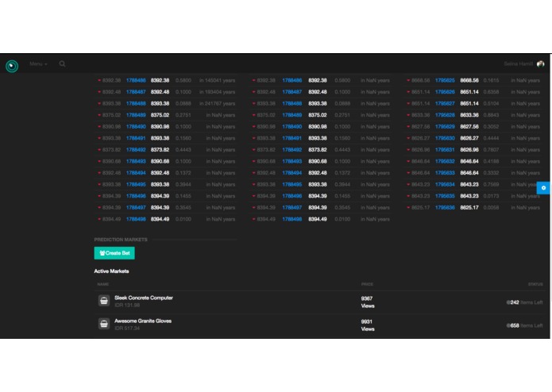Screen dimensions: 552x392
Task: Open link 1795627
Action: 445,104
